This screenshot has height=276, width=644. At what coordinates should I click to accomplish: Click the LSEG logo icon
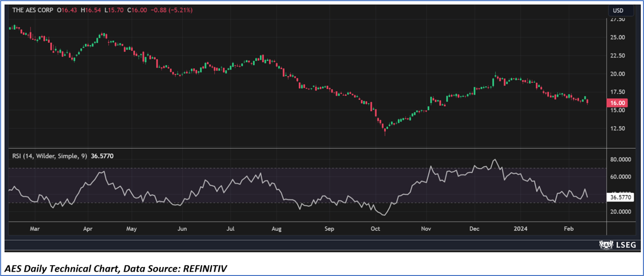606,245
